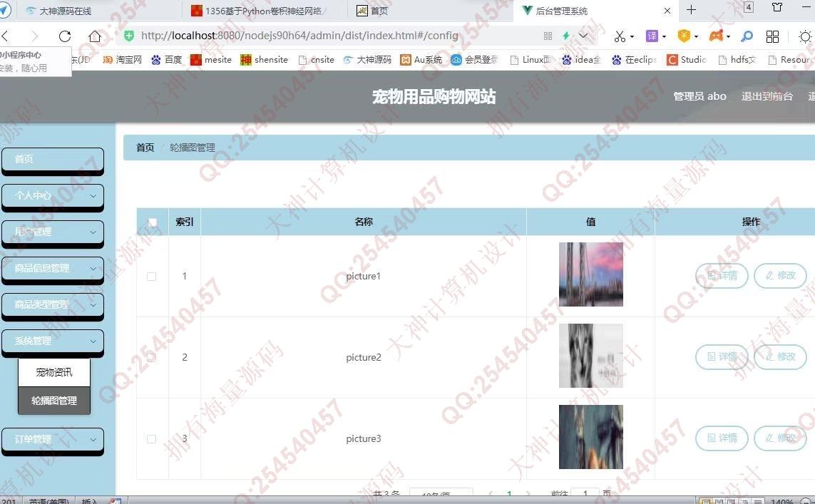The height and width of the screenshot is (504, 815).
Task: Tick the checkbox for picture1 row
Action: [151, 276]
